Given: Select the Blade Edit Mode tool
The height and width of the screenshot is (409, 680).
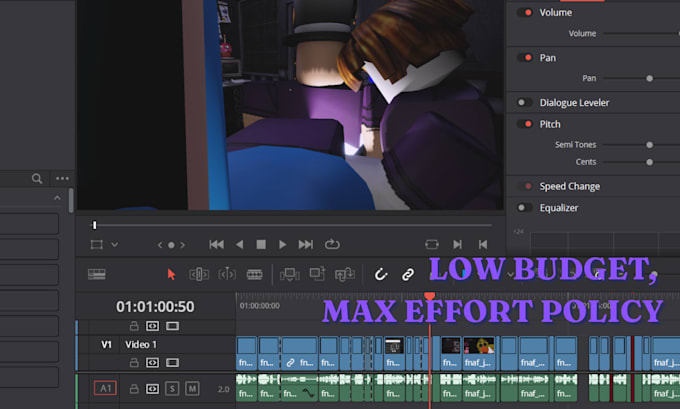Looking at the screenshot, I should pos(255,274).
